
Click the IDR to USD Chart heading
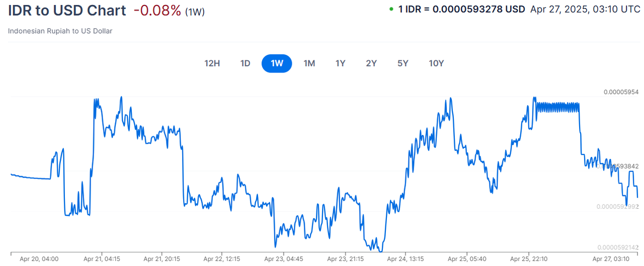coord(67,11)
